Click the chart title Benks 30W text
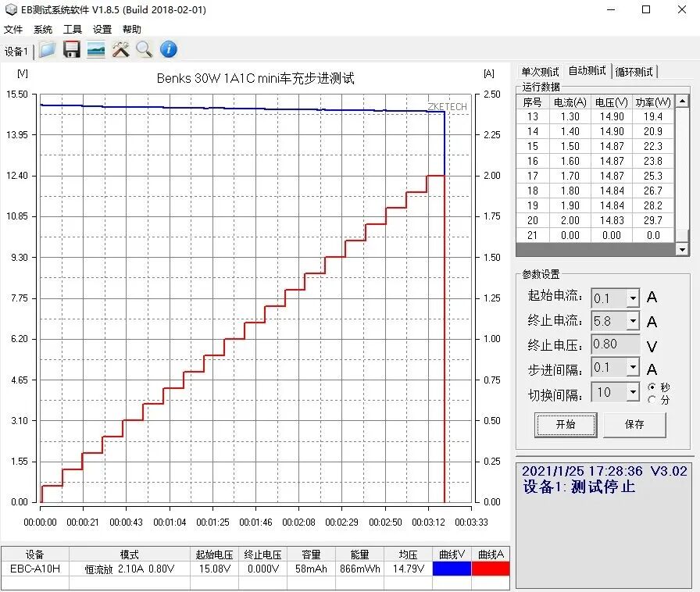 (255, 78)
